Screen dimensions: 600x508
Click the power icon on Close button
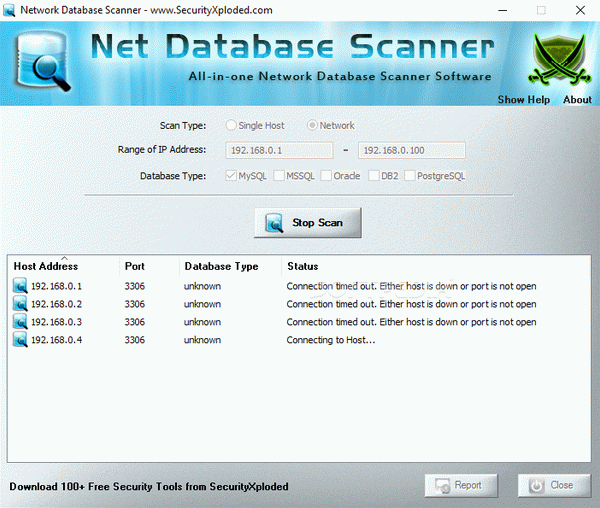pos(536,486)
